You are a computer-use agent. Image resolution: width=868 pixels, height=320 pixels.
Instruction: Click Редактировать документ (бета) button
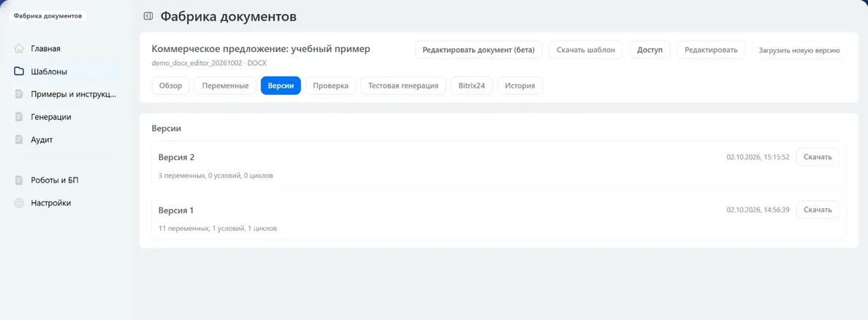[479, 50]
